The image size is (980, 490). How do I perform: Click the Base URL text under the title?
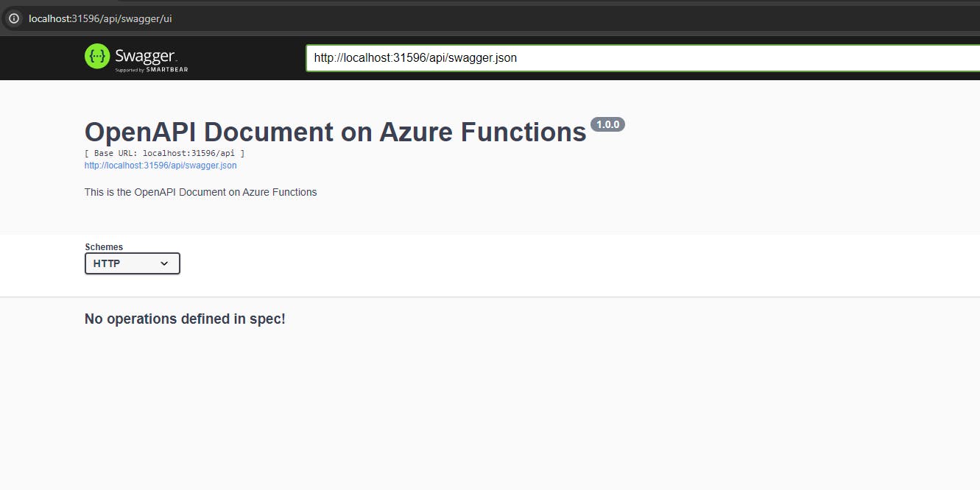[163, 153]
